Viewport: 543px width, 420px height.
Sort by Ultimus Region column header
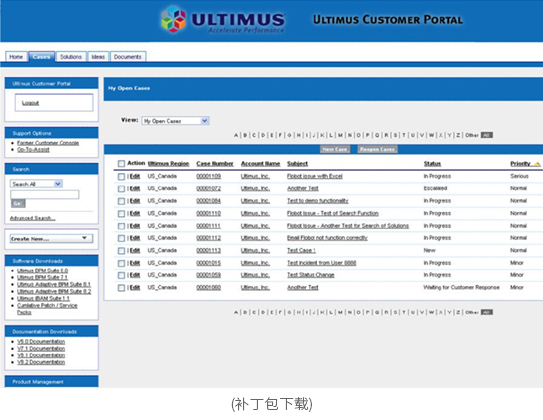[168, 164]
